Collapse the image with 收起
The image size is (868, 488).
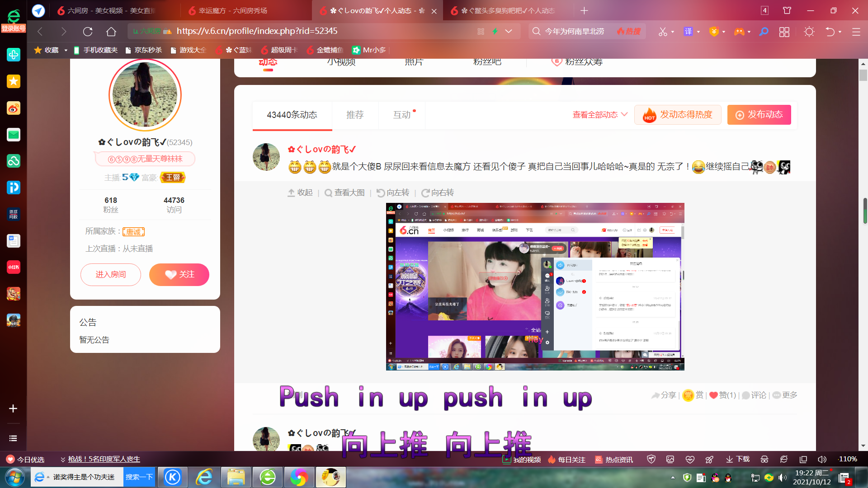(300, 192)
